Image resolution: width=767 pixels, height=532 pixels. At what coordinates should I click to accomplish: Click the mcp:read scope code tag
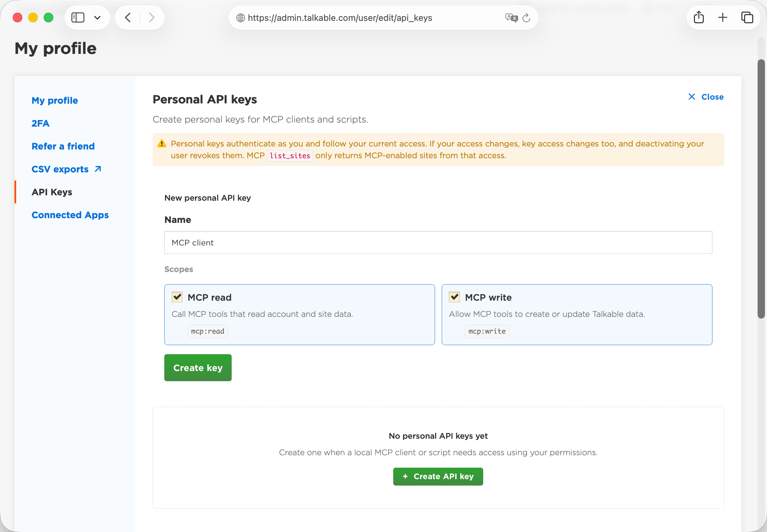click(208, 331)
